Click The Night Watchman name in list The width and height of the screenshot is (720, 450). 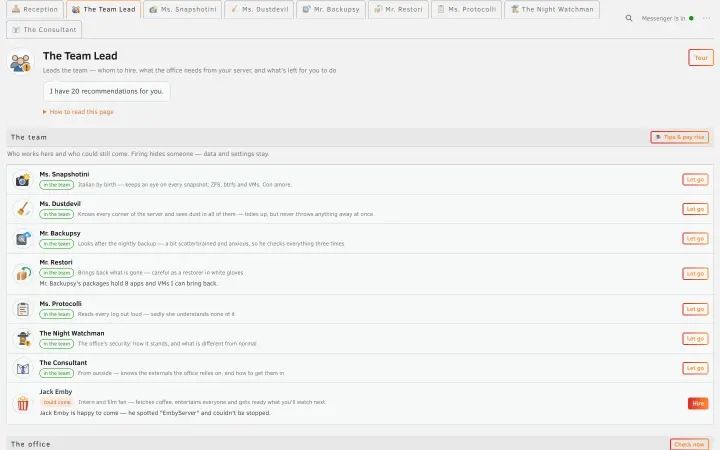click(72, 333)
